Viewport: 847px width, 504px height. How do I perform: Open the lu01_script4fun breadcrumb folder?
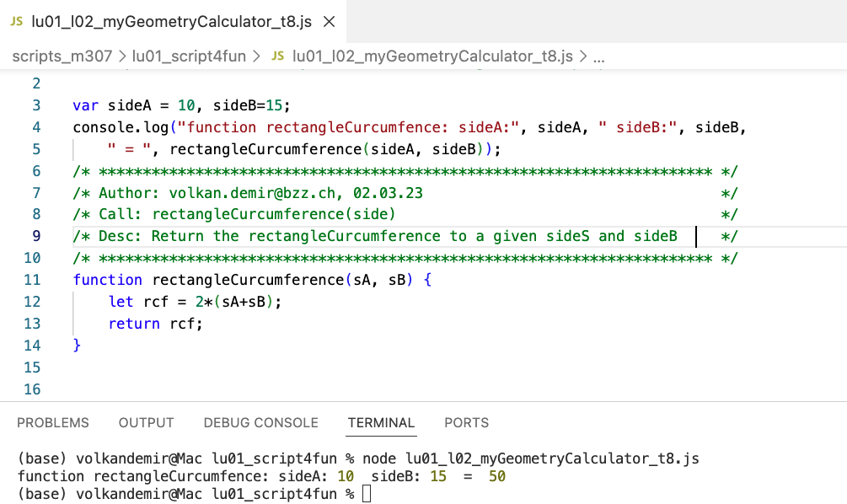click(189, 56)
